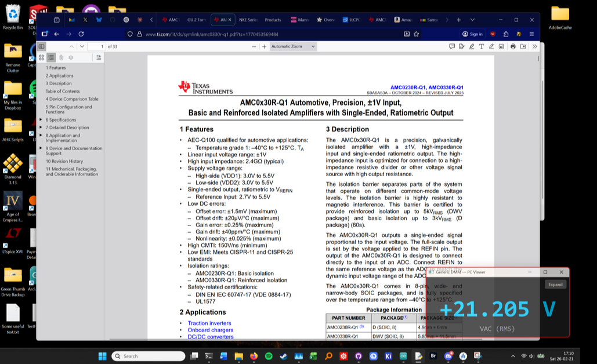The height and width of the screenshot is (364, 597).
Task: Click the site security lock icon
Action: coord(139,34)
